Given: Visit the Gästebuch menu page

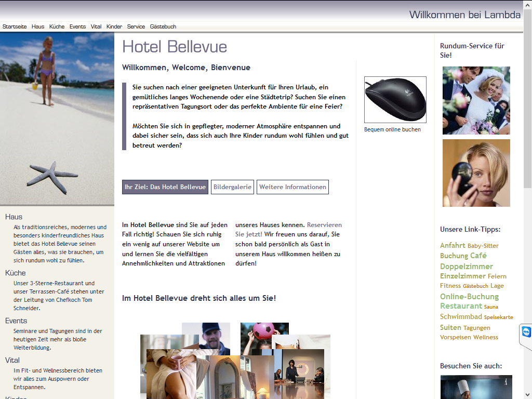Looking at the screenshot, I should click(x=163, y=26).
